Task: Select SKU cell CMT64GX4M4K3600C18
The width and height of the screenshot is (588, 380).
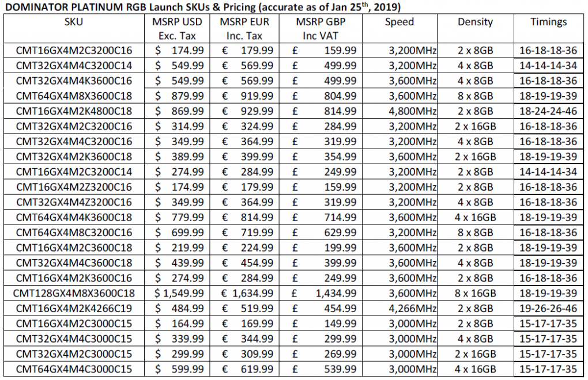Action: [x=74, y=217]
